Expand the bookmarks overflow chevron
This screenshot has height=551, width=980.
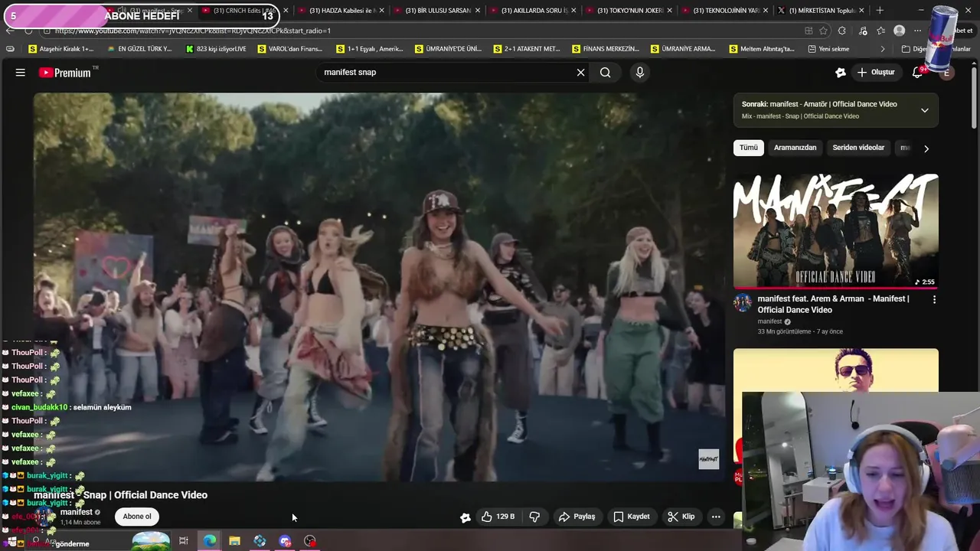click(882, 49)
